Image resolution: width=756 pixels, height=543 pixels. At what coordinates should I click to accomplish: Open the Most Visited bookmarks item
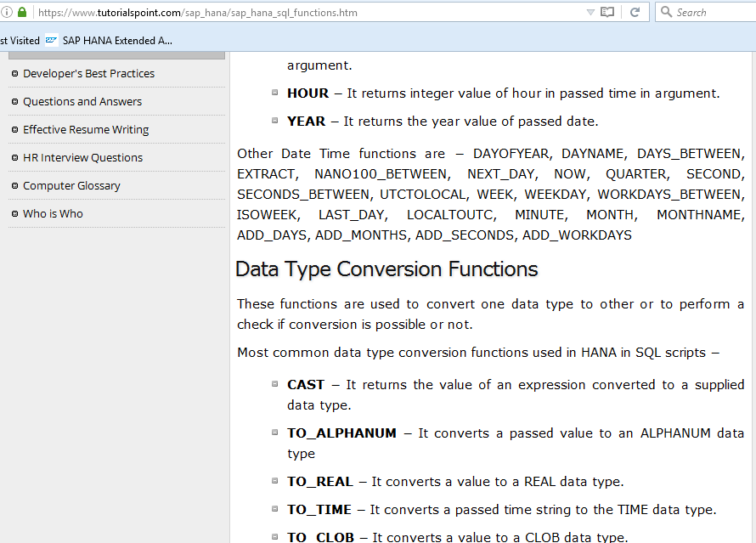(20, 40)
